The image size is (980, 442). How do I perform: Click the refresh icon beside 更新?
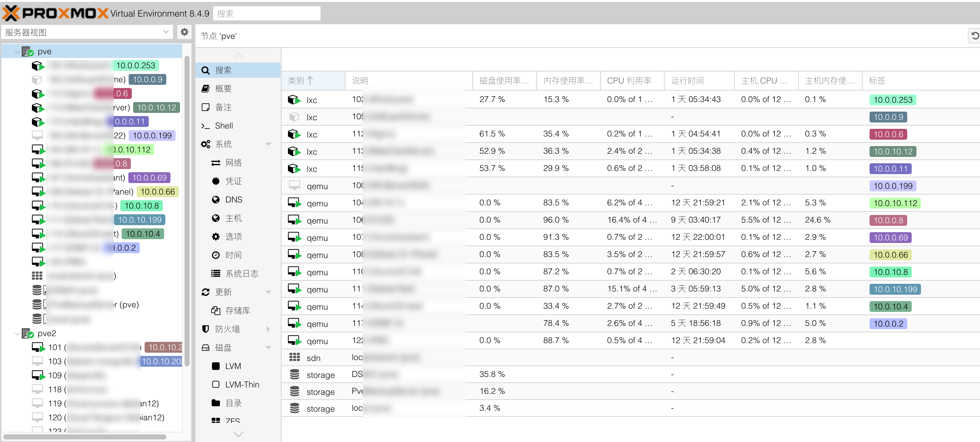pyautogui.click(x=206, y=292)
